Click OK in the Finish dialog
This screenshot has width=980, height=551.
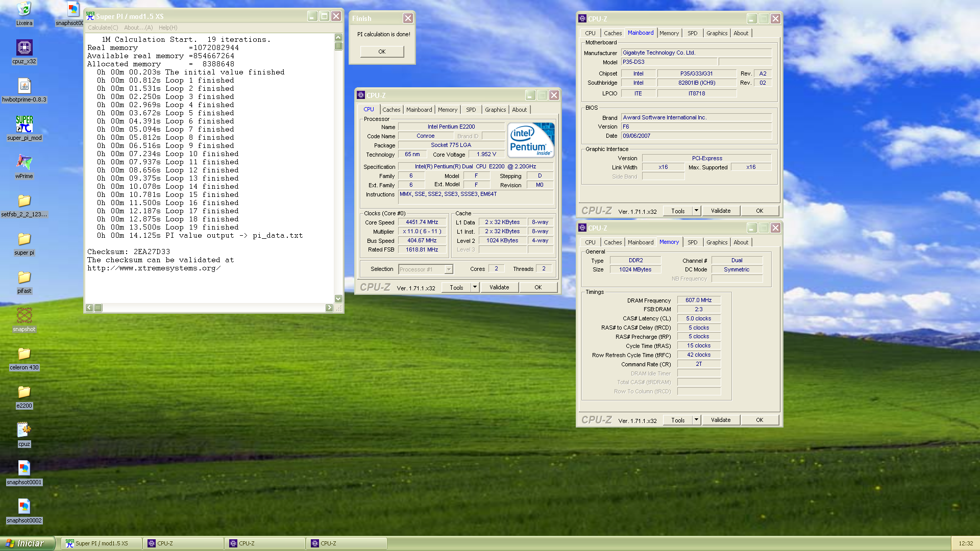[382, 52]
